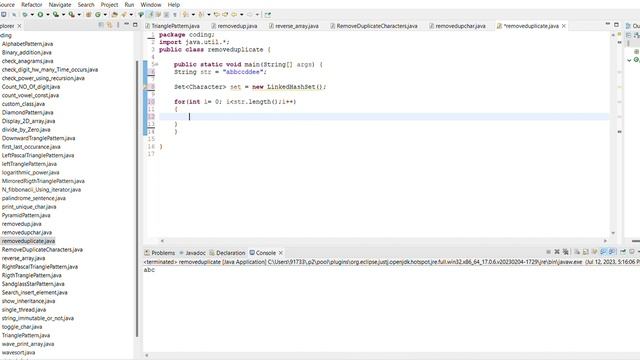Image resolution: width=640 pixels, height=360 pixels.
Task: Close the removeduplicate.java editor tab
Action: click(564, 26)
